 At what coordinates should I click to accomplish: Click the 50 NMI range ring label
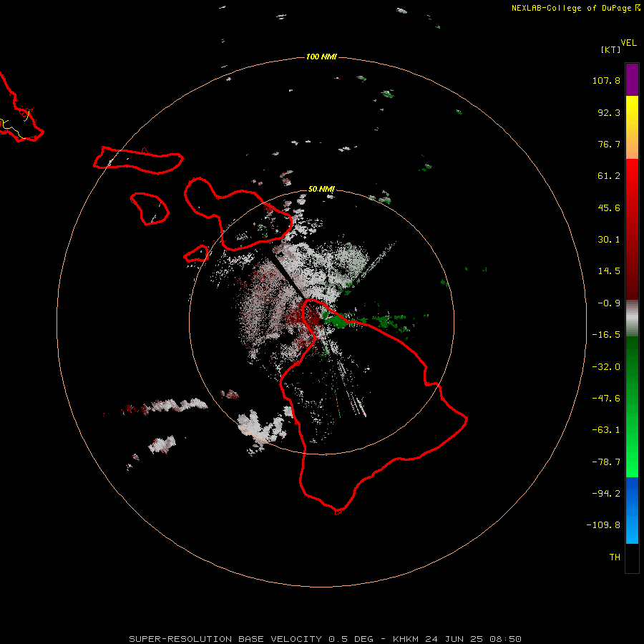pos(321,189)
